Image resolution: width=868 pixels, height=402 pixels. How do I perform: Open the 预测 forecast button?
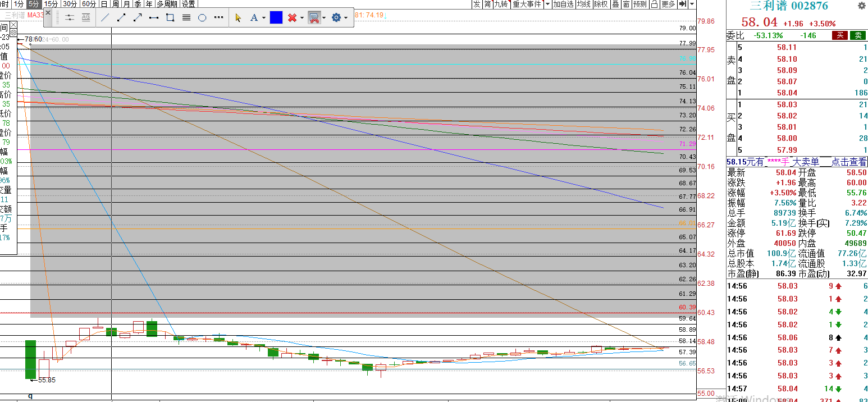pos(640,4)
